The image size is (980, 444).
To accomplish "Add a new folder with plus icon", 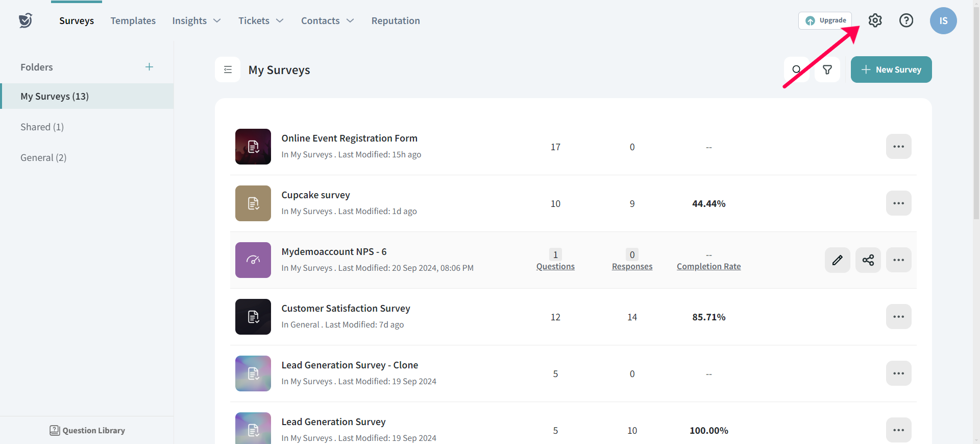I will 149,67.
